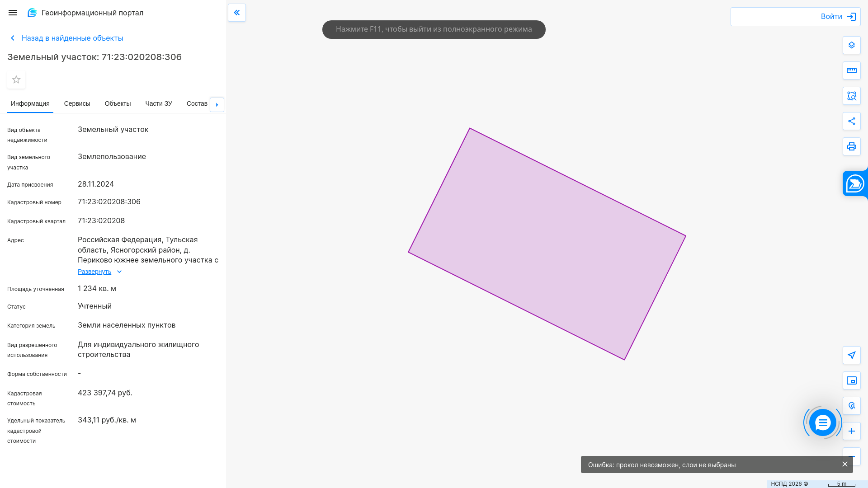The image size is (868, 488).
Task: Click the Земли населенных пунктов value
Action: pos(127,325)
